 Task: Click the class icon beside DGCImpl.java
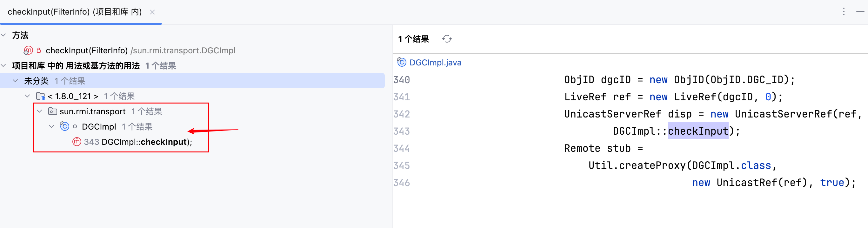click(401, 62)
